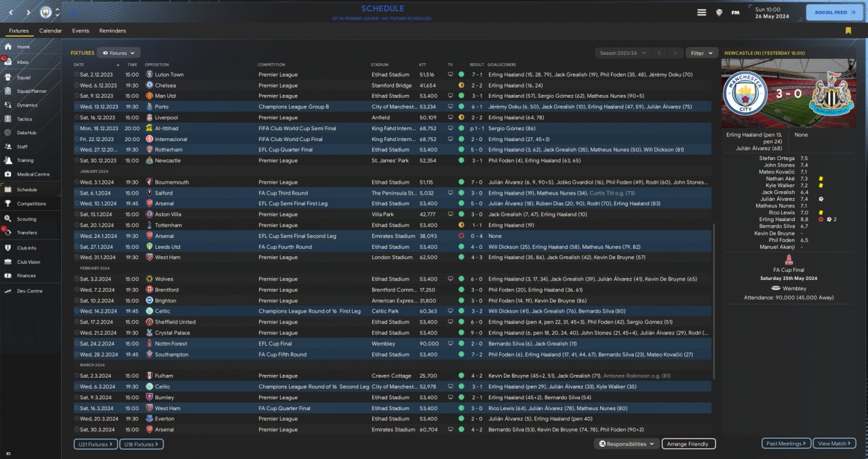Open Squad Planner in the sidebar

tap(31, 91)
